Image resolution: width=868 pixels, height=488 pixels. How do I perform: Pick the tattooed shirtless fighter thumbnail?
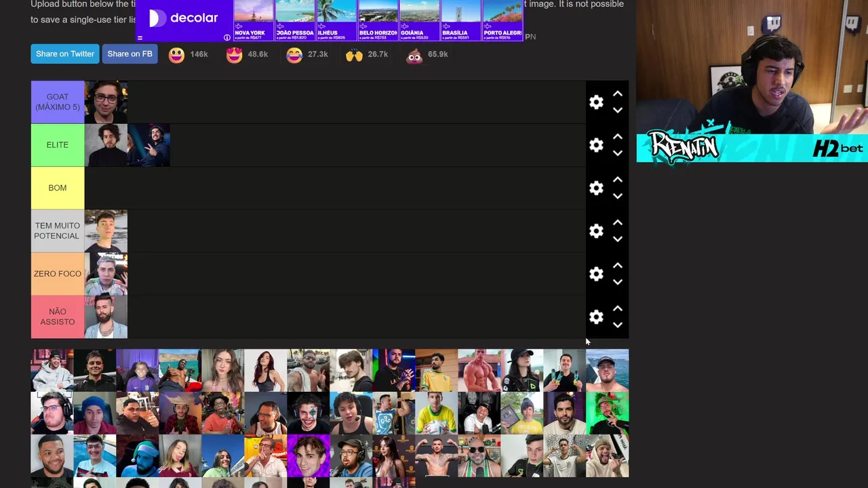(x=436, y=456)
